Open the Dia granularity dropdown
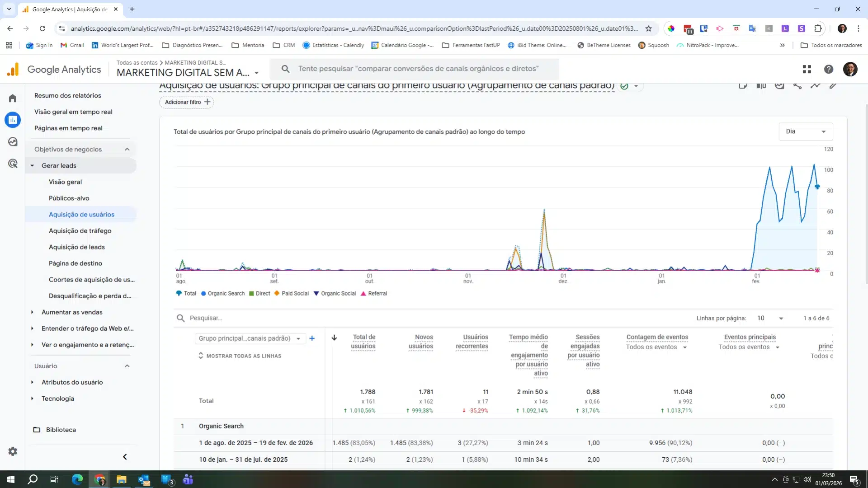The width and height of the screenshot is (868, 488). (806, 131)
